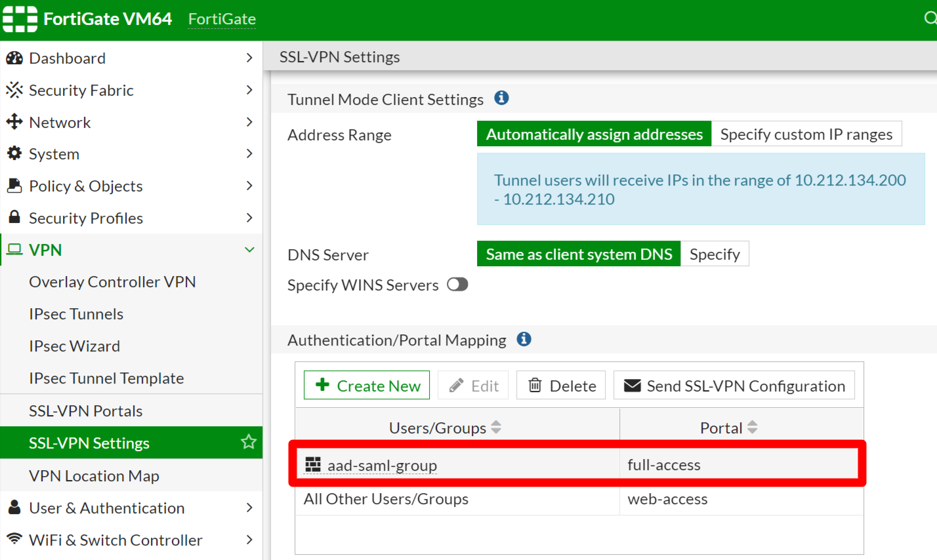This screenshot has width=937, height=560.
Task: Click the Delete mapping button
Action: [561, 386]
